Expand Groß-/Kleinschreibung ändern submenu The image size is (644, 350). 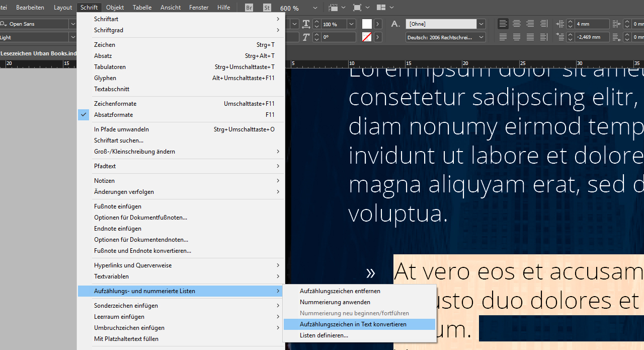(181, 152)
